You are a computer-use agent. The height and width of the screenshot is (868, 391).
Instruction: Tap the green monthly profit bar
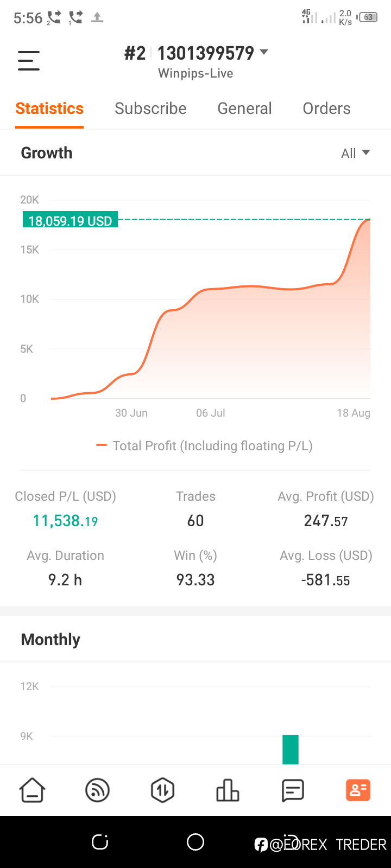point(291,749)
